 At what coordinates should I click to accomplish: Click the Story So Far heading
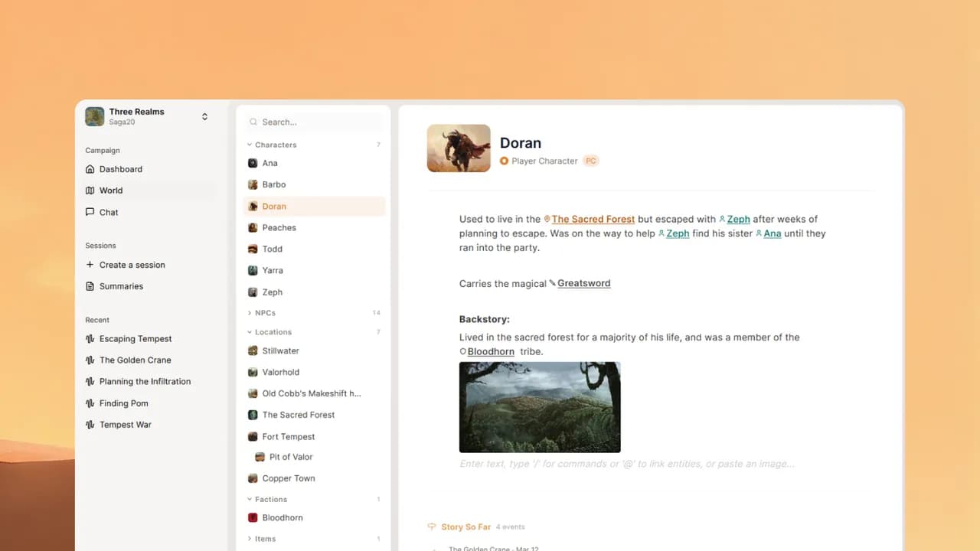[465, 527]
